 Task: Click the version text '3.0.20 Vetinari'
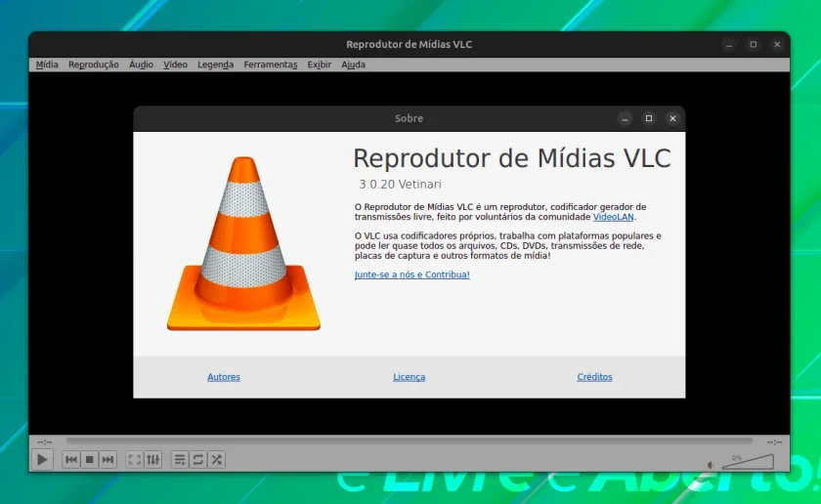[400, 185]
